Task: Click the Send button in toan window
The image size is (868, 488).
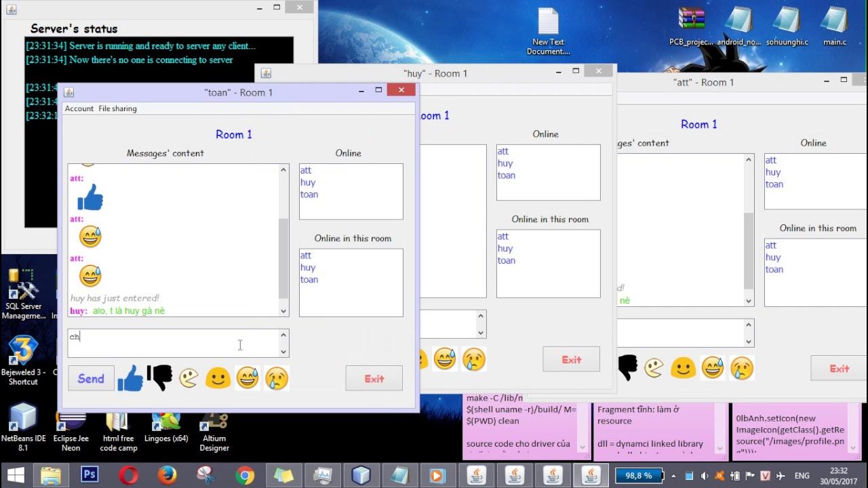Action: [x=91, y=378]
